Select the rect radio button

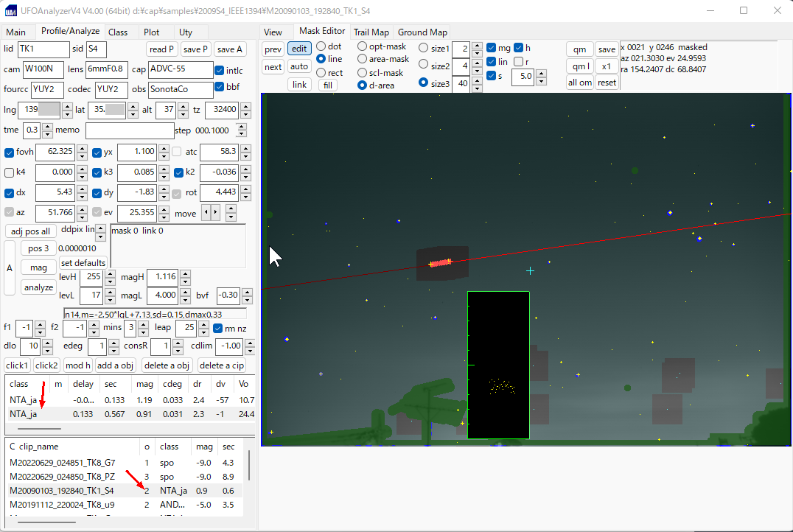click(x=321, y=73)
